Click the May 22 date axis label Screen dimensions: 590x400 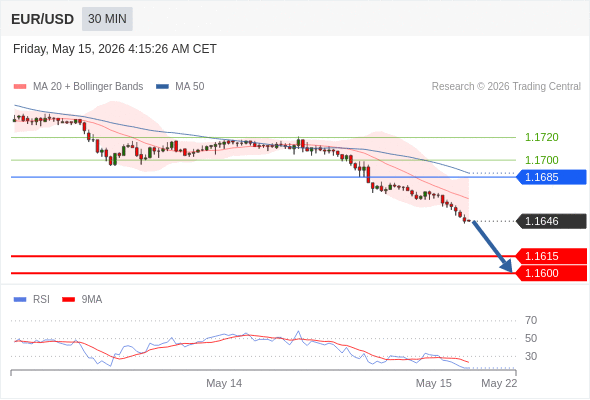(499, 383)
